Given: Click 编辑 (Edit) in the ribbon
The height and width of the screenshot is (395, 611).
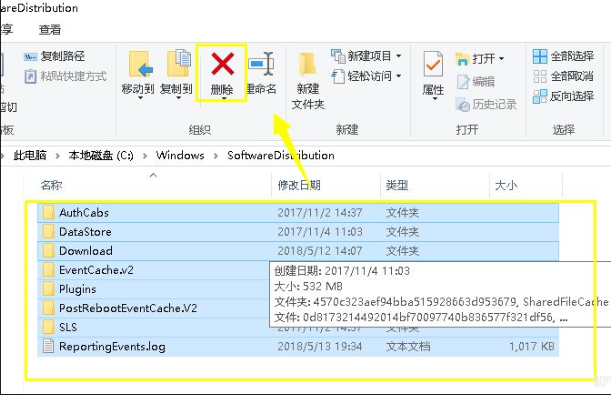Looking at the screenshot, I should [x=475, y=81].
